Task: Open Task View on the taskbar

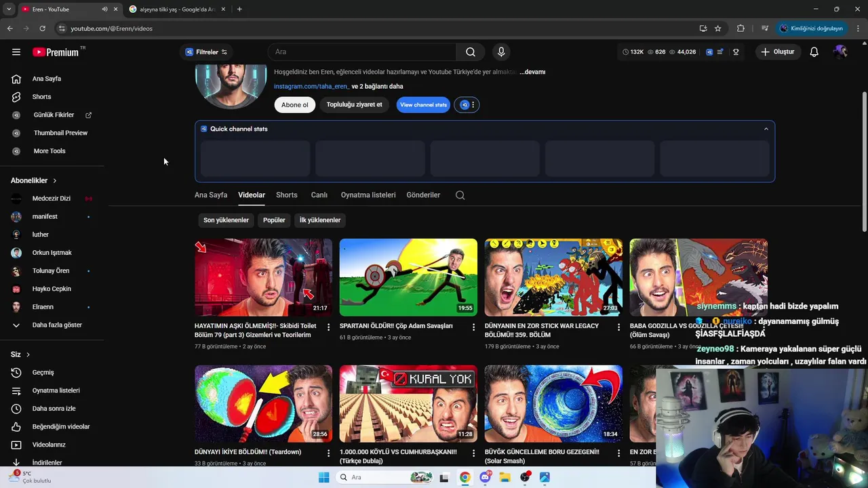Action: (x=444, y=477)
